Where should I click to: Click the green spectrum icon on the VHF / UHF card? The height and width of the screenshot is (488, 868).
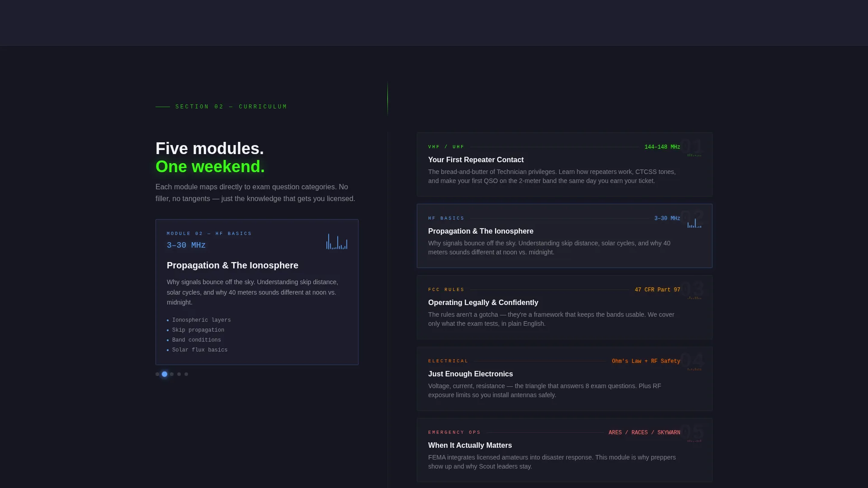pos(694,155)
